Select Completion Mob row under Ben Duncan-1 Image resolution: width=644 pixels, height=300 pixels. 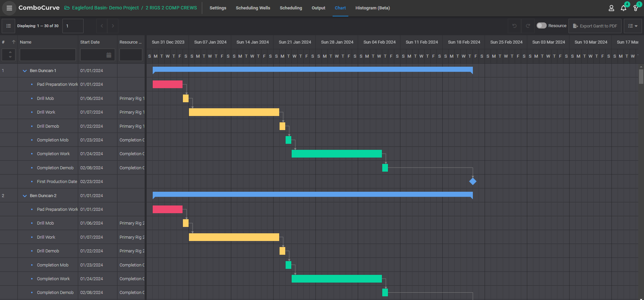(x=72, y=140)
